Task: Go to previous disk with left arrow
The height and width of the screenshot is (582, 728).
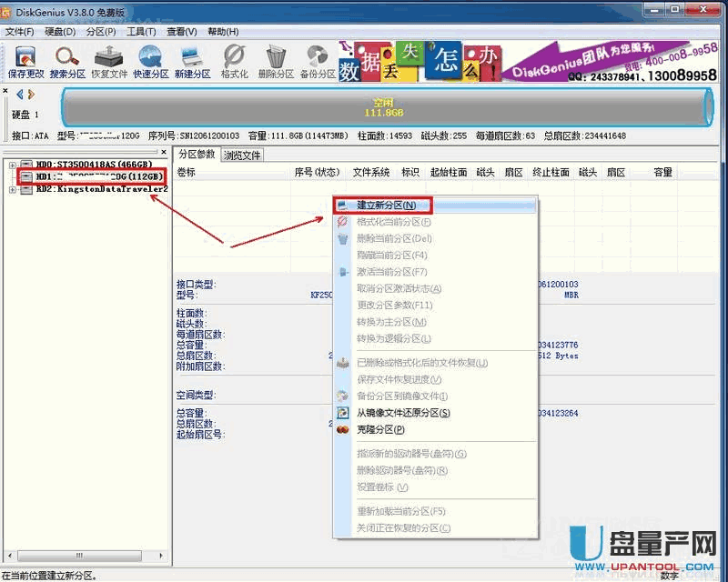Action: 20,94
